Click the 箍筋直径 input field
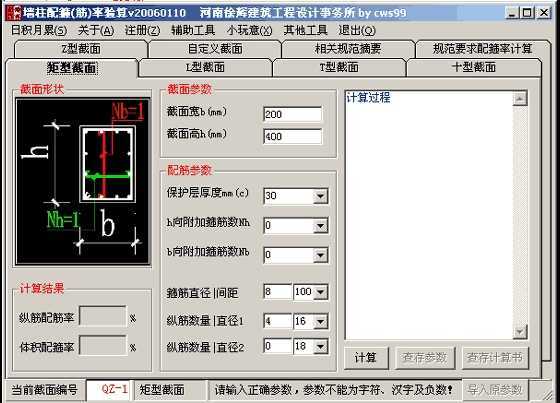This screenshot has height=403, width=560. [x=278, y=292]
